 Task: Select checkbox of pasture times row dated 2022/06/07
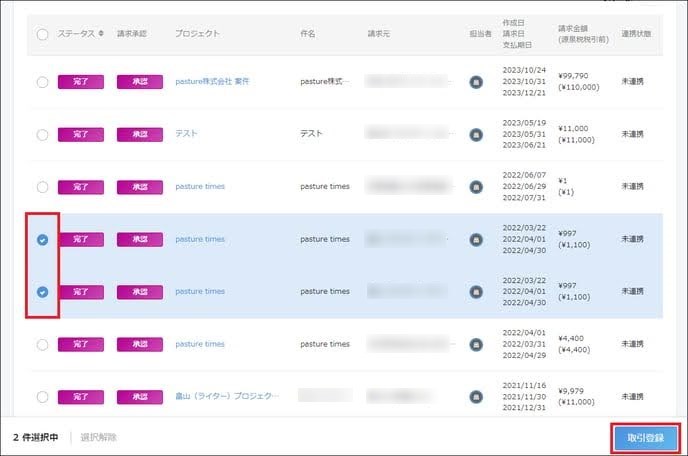(43, 187)
